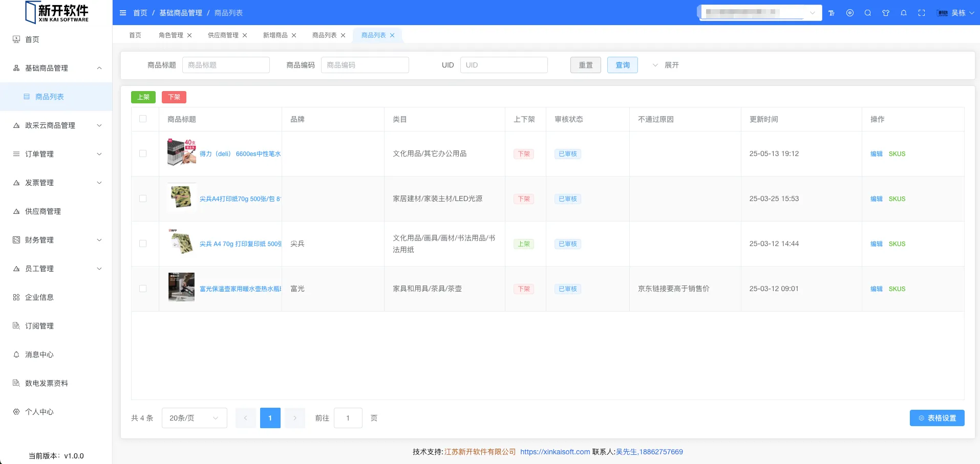Check the 富光保温壶 row checkbox
This screenshot has width=980, height=464.
pos(143,289)
